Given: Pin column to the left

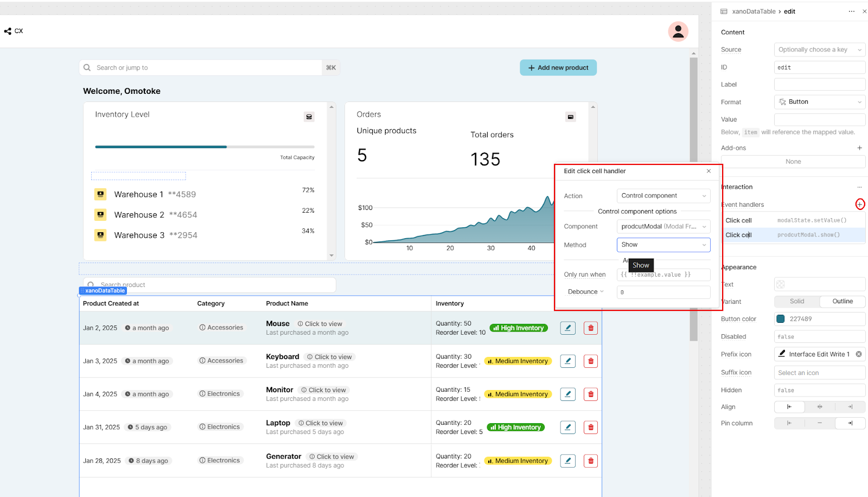Looking at the screenshot, I should 789,423.
